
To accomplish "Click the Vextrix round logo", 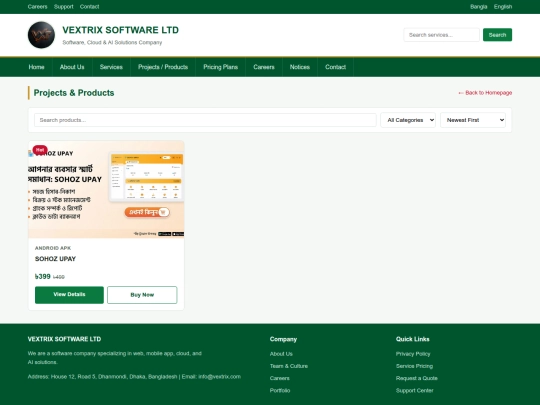I will (41, 35).
